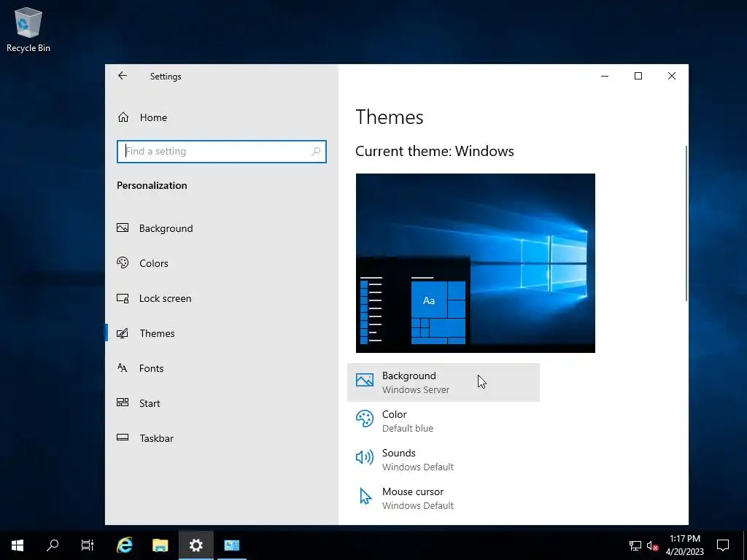Open File Explorer from taskbar

(x=160, y=545)
